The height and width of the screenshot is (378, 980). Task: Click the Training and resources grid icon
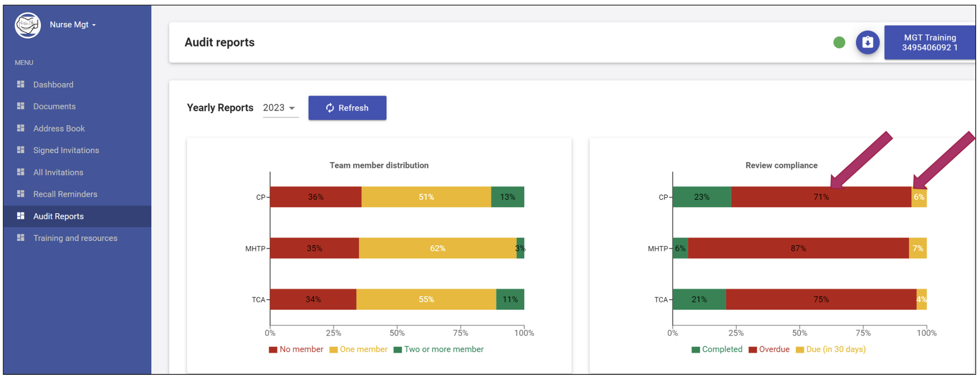20,237
